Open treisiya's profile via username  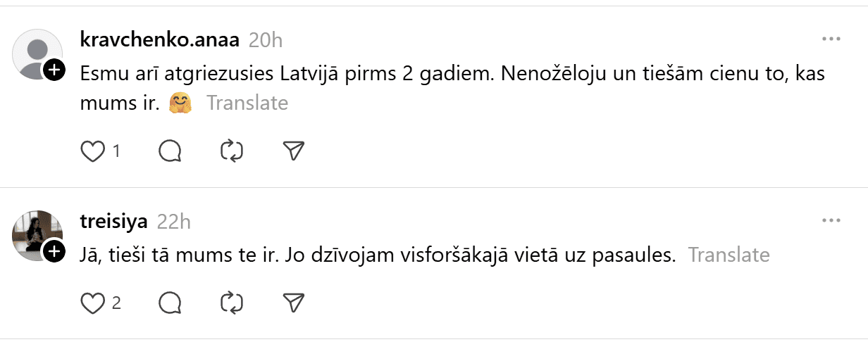click(114, 222)
